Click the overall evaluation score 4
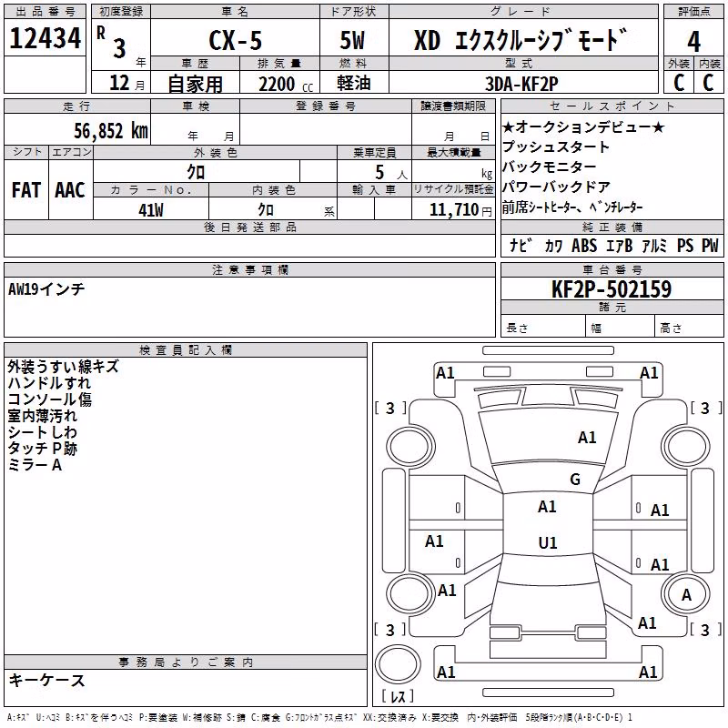Screen dimensions: 728x728 tap(693, 42)
